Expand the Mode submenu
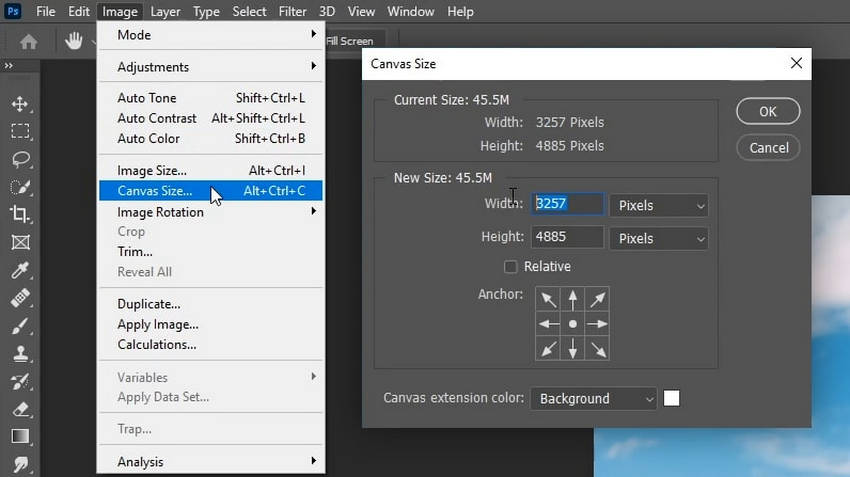Screen dimensions: 850x477 click(x=211, y=35)
